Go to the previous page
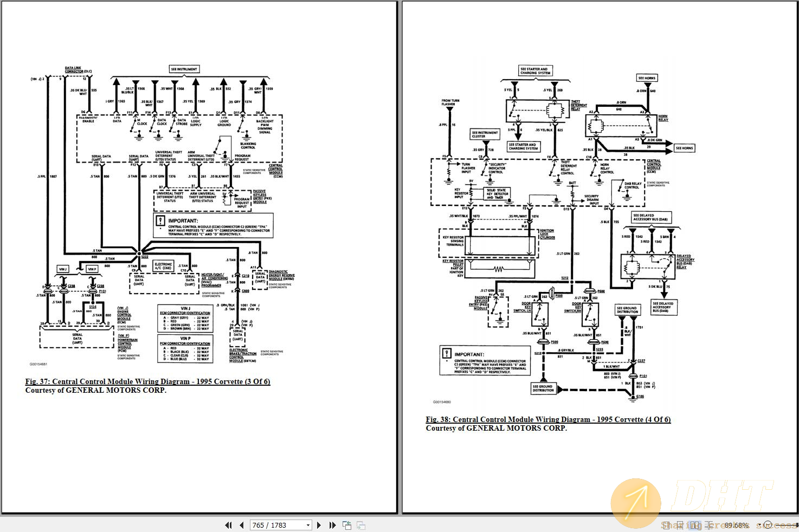 click(x=242, y=525)
